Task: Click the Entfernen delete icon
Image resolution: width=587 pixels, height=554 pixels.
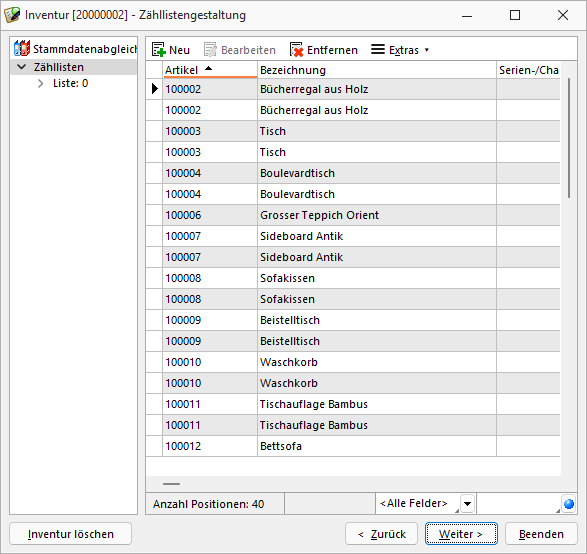Action: coord(296,49)
